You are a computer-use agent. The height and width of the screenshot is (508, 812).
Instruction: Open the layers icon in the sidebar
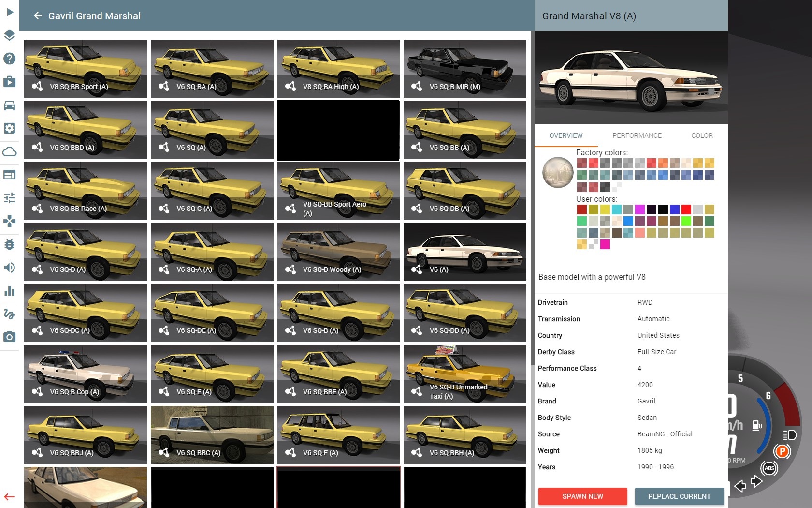tap(9, 35)
